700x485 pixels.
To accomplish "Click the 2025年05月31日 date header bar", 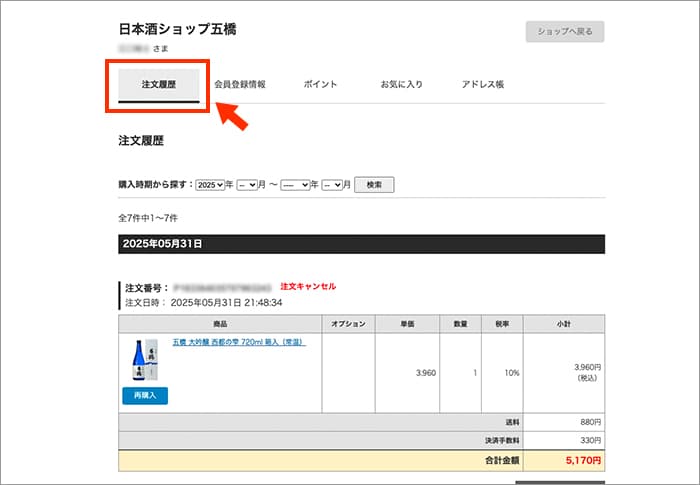I will [361, 243].
